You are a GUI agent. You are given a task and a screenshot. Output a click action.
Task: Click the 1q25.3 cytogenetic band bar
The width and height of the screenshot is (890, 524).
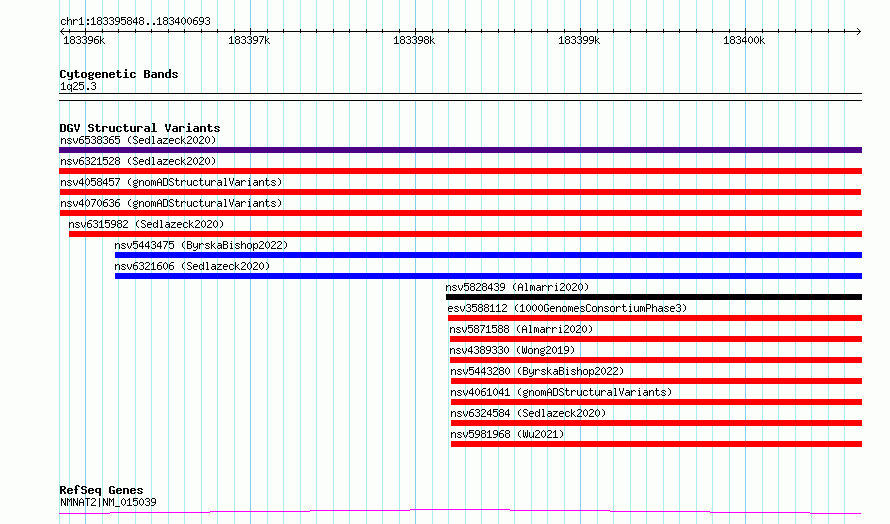[460, 97]
